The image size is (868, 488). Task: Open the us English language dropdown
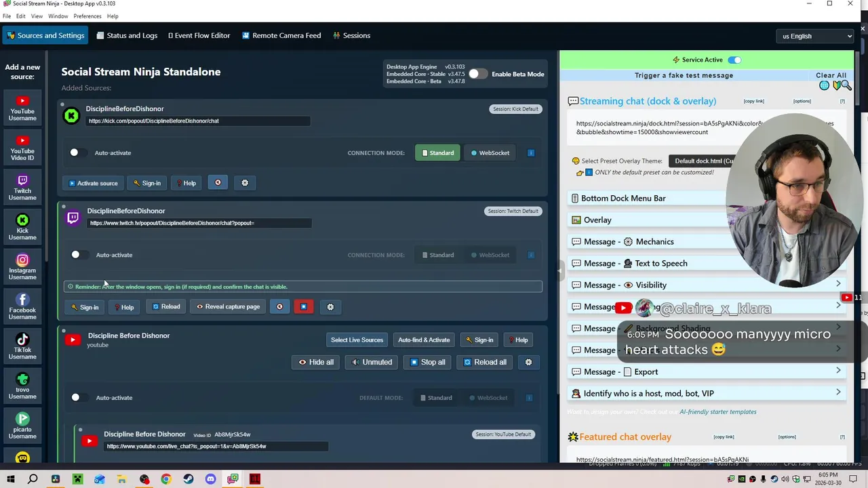[x=816, y=36]
